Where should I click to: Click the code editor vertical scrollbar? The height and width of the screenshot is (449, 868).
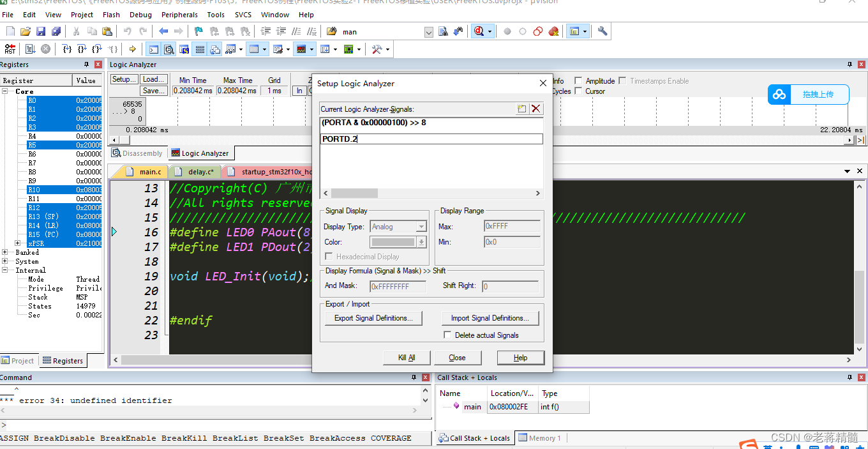pos(859,267)
